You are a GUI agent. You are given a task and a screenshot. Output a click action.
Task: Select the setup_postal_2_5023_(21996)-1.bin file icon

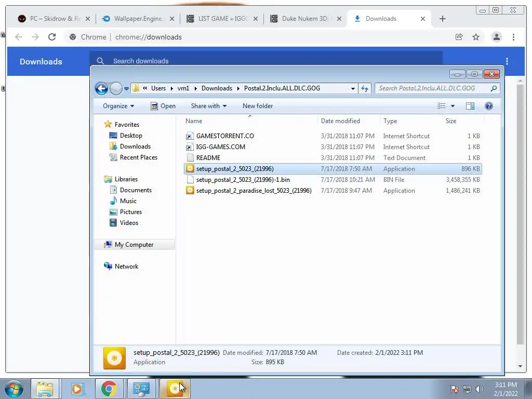point(190,179)
